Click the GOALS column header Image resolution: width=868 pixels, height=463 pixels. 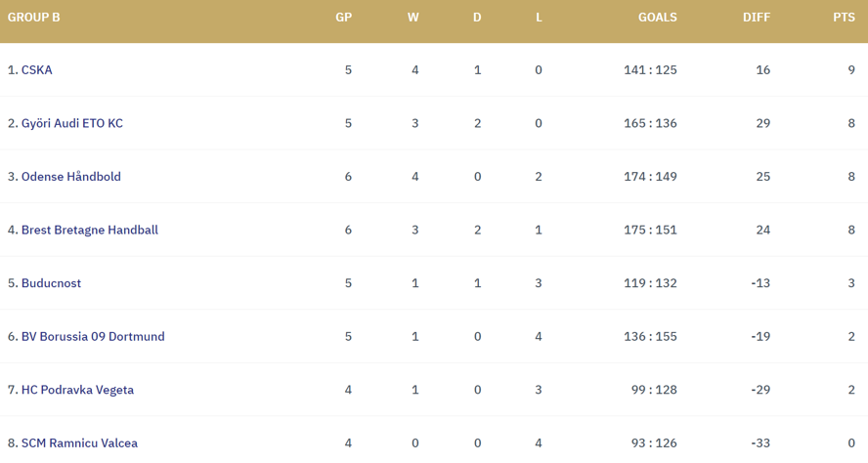tap(657, 18)
